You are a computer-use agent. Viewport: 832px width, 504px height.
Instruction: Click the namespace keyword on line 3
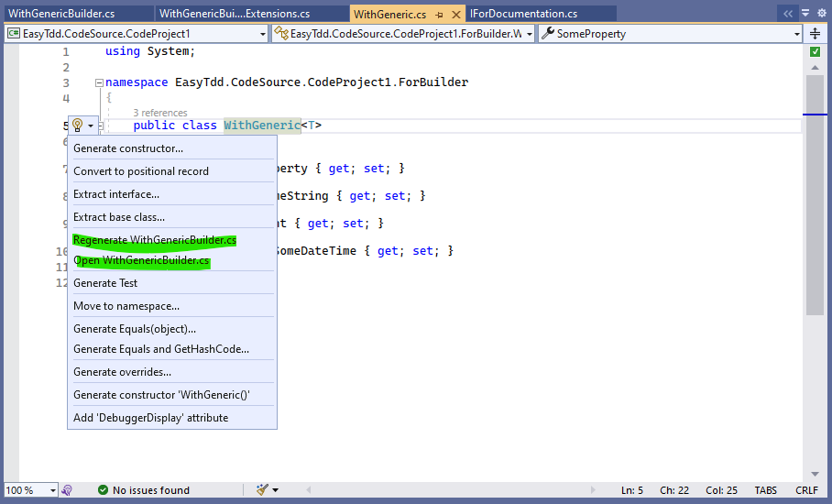click(137, 82)
